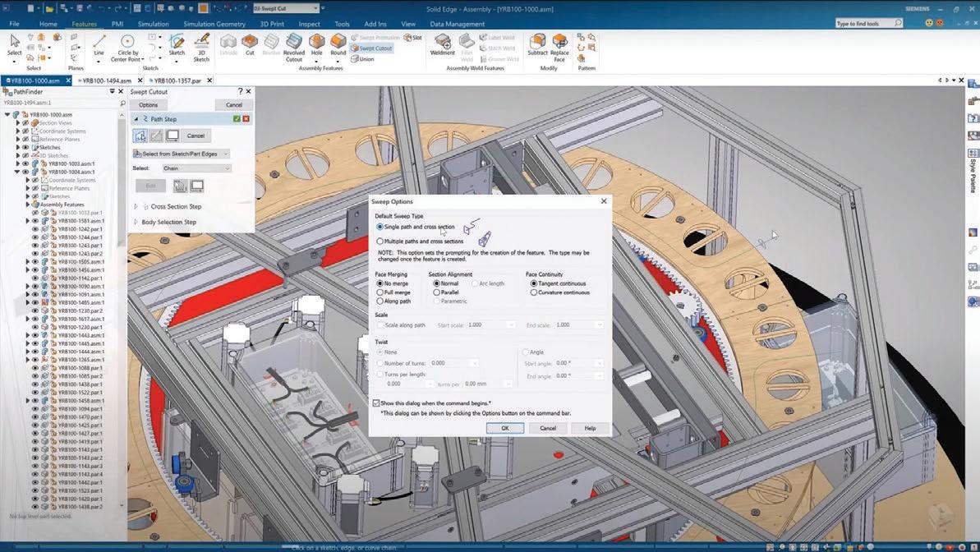Click the icon button right of the greyed Edit button
The width and height of the screenshot is (980, 552).
point(180,186)
